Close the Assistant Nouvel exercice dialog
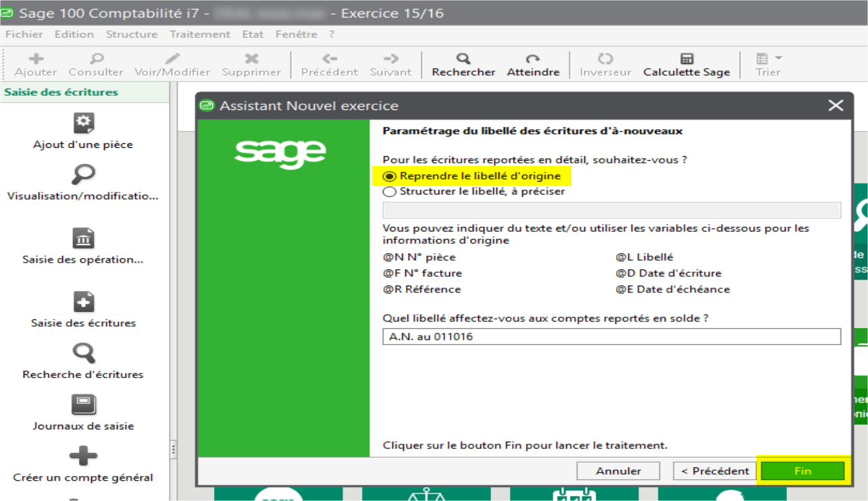Screen dimensions: 868x501 pos(836,105)
